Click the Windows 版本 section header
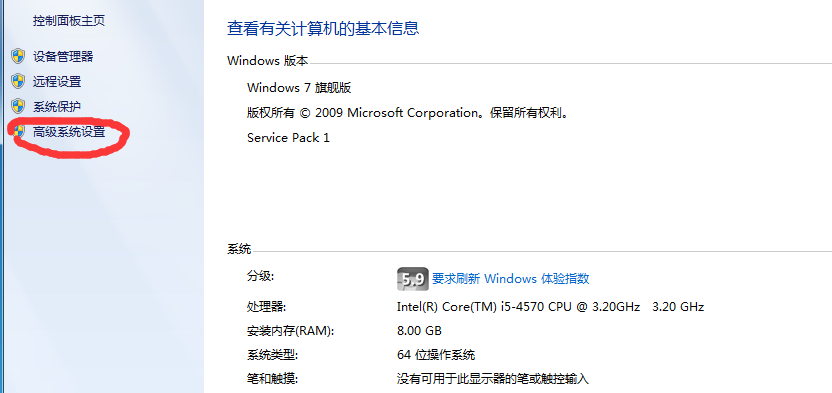Viewport: 832px width, 393px height. coord(267,60)
